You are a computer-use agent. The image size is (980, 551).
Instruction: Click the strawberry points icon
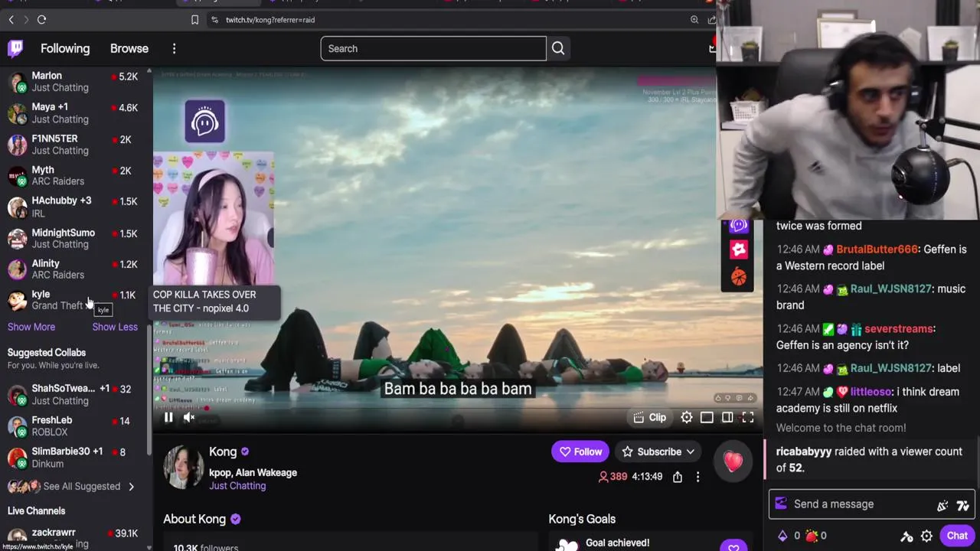pyautogui.click(x=812, y=536)
